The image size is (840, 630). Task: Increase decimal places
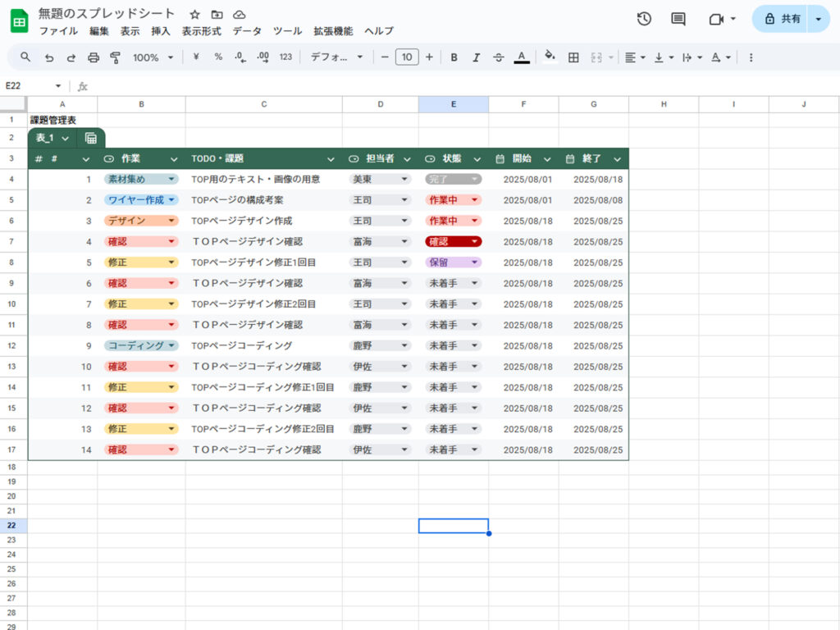click(263, 57)
